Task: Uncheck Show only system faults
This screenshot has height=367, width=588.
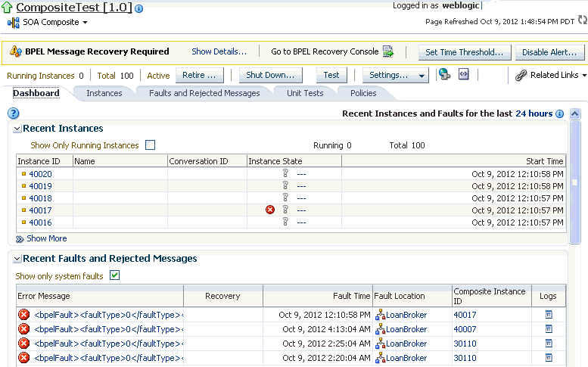Action: click(115, 275)
